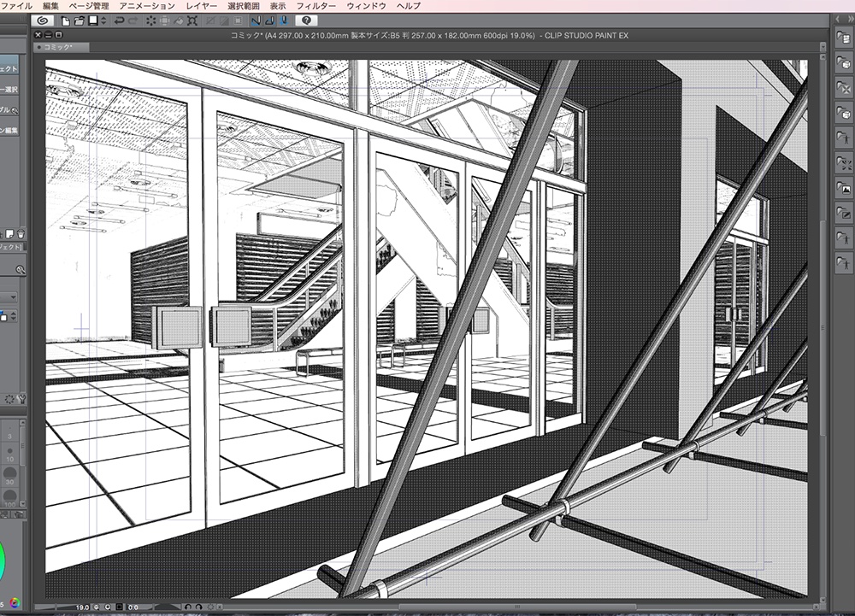Open the save options arrows beside Save
The width and height of the screenshot is (855, 616).
click(x=103, y=21)
